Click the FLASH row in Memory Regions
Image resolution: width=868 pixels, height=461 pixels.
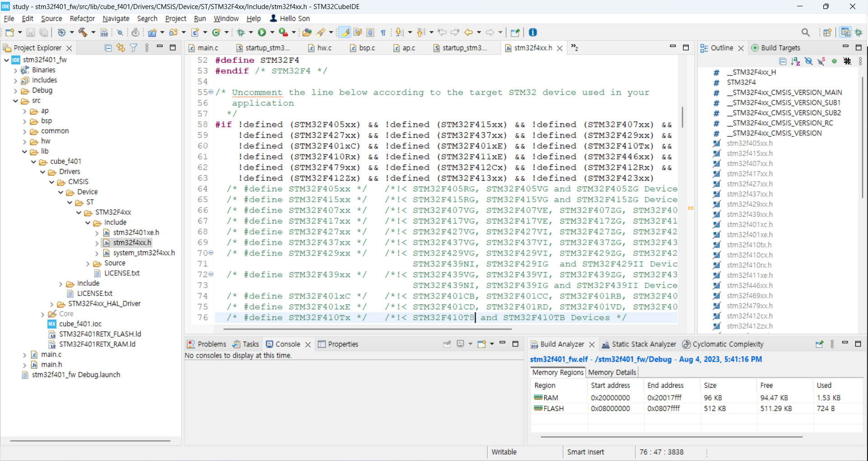tap(696, 409)
